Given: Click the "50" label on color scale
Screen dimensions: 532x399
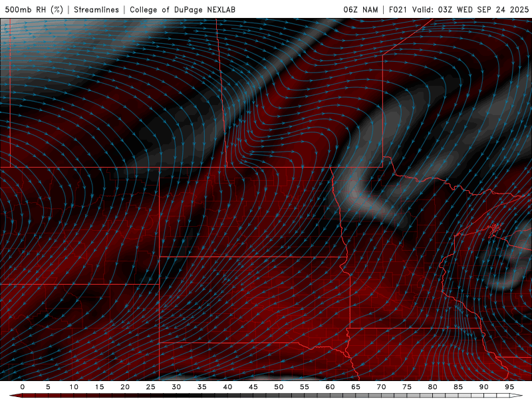Looking at the screenshot, I should click(279, 387).
